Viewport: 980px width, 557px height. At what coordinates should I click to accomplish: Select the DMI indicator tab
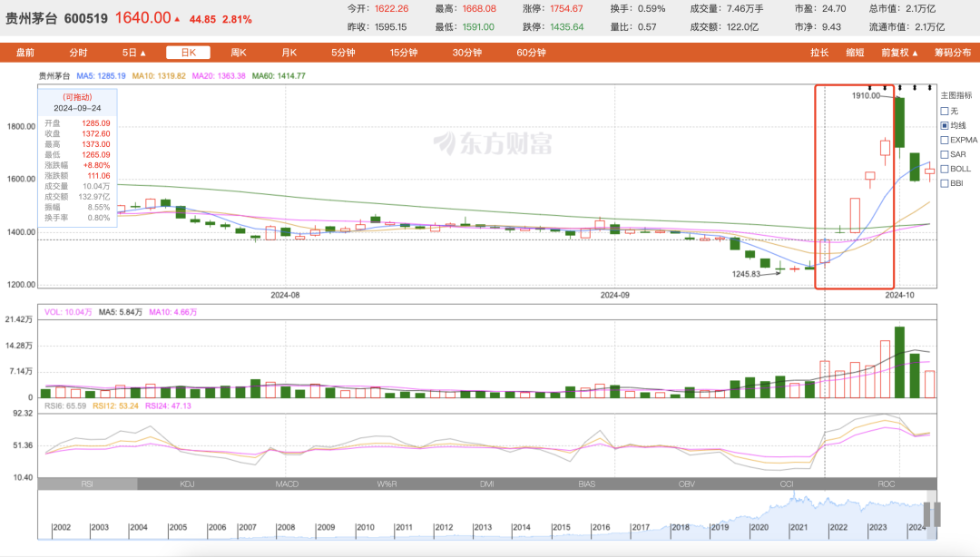pyautogui.click(x=487, y=484)
